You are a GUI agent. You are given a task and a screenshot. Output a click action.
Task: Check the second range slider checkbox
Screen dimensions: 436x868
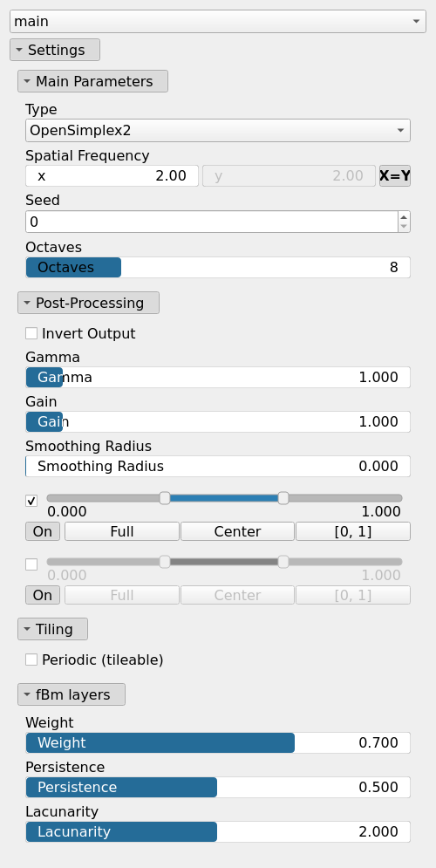[x=31, y=564]
